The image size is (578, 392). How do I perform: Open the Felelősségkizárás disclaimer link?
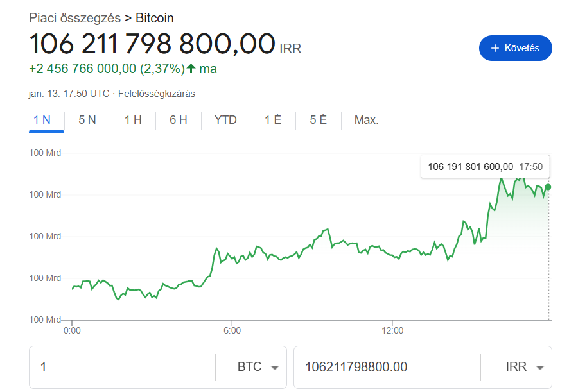[x=157, y=94]
